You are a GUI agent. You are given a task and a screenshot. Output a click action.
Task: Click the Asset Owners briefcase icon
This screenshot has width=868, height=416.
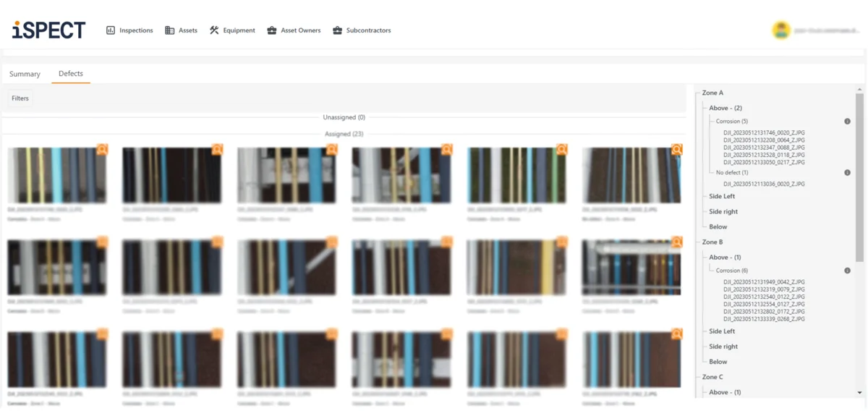pos(272,30)
